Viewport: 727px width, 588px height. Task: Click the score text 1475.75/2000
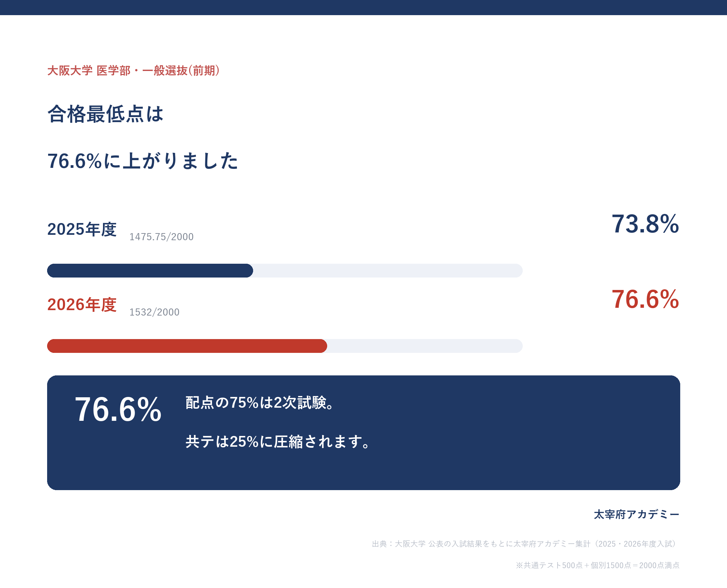pyautogui.click(x=161, y=237)
